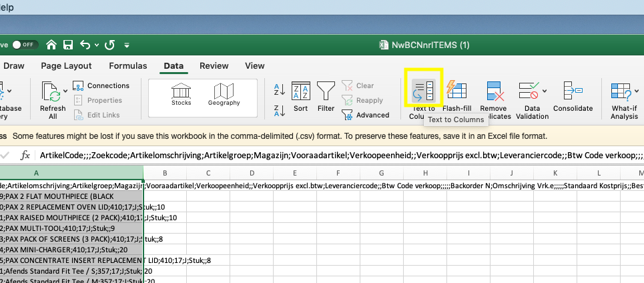Select column J header
The width and height of the screenshot is (644, 283).
tap(512, 173)
